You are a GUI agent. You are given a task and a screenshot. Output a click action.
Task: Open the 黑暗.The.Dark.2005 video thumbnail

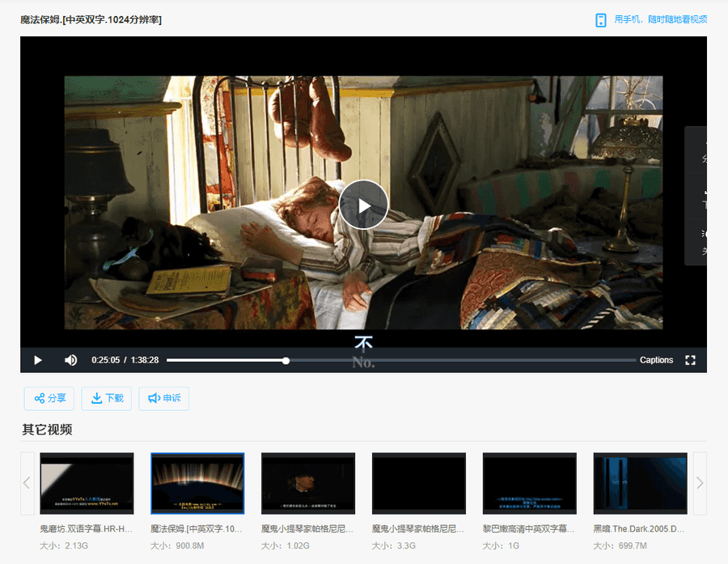[x=641, y=483]
